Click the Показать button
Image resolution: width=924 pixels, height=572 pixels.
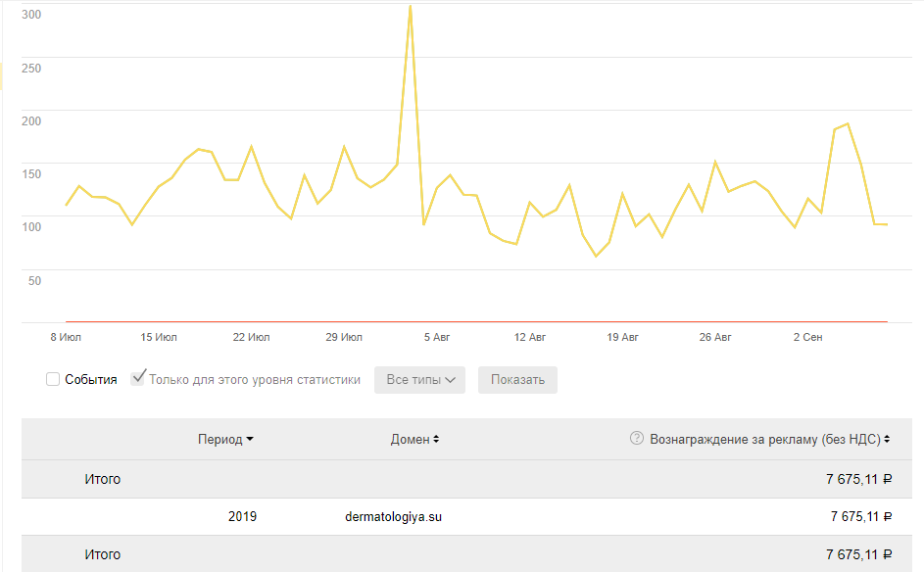[517, 380]
